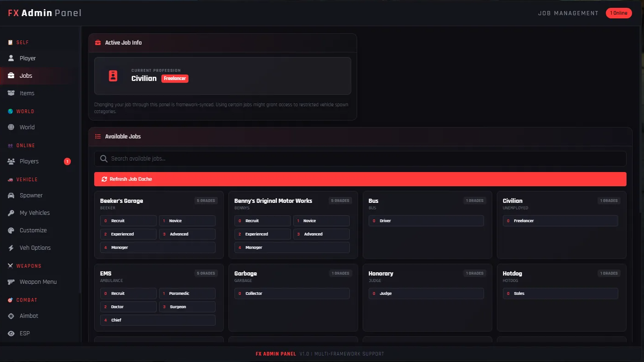This screenshot has height=362, width=644.
Task: Click the Weapon Menu gun icon
Action: 11,282
